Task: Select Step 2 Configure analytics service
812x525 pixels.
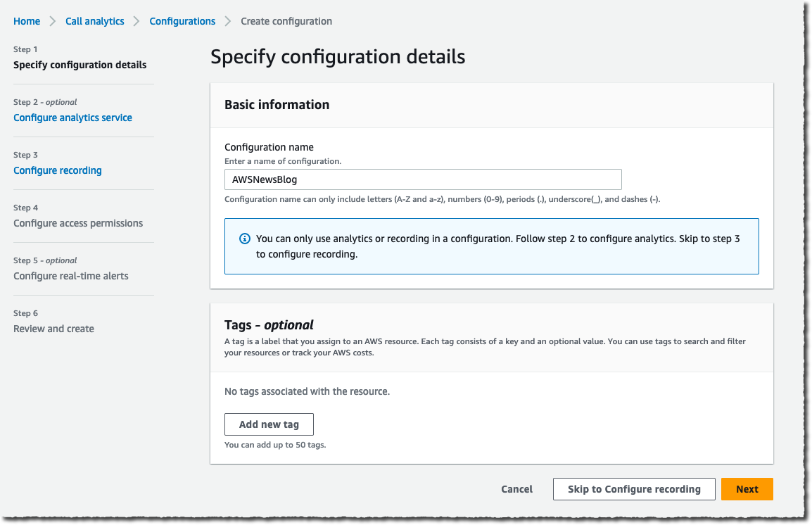Action: (72, 118)
